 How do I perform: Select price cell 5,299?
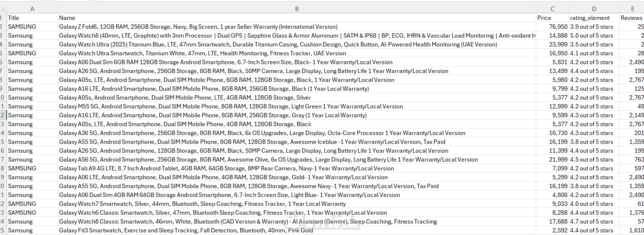(552, 177)
